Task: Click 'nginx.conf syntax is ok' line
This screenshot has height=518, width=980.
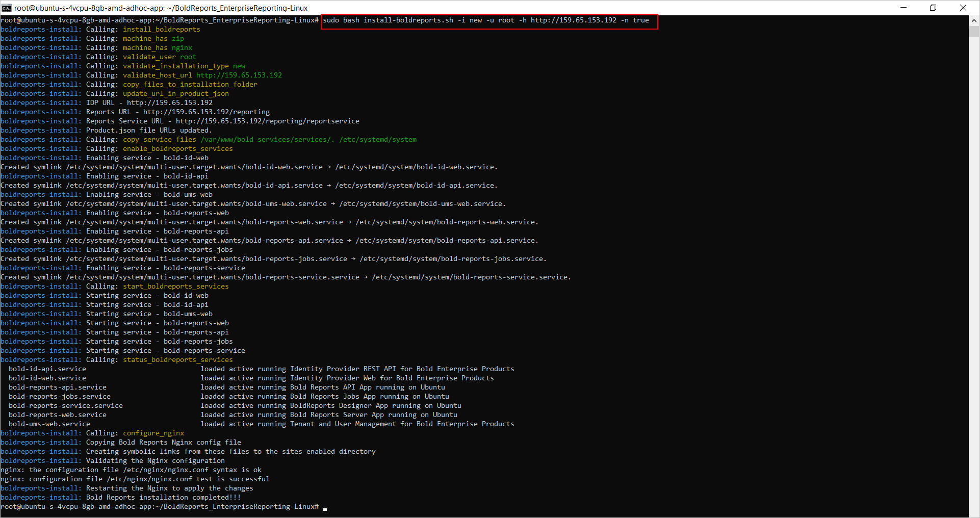Action: (131, 470)
